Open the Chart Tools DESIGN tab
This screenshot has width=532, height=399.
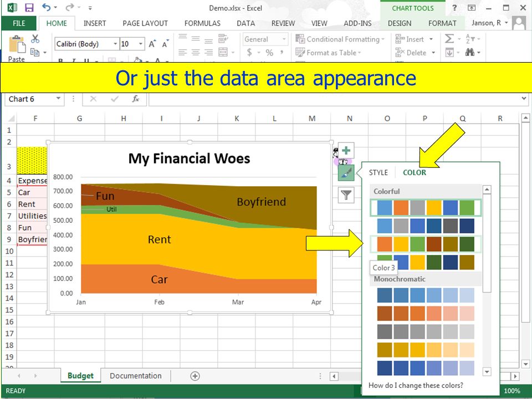coord(400,23)
